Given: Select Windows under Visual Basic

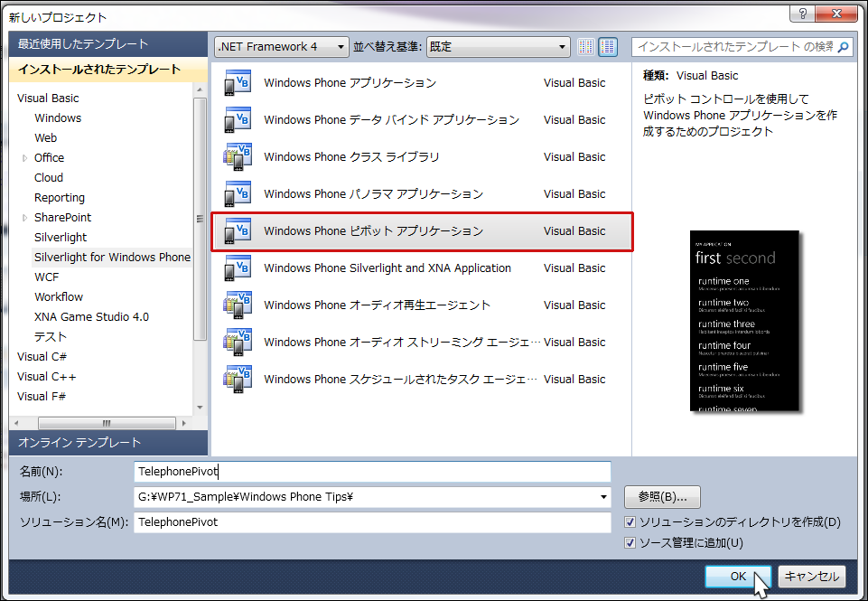Looking at the screenshot, I should click(58, 118).
